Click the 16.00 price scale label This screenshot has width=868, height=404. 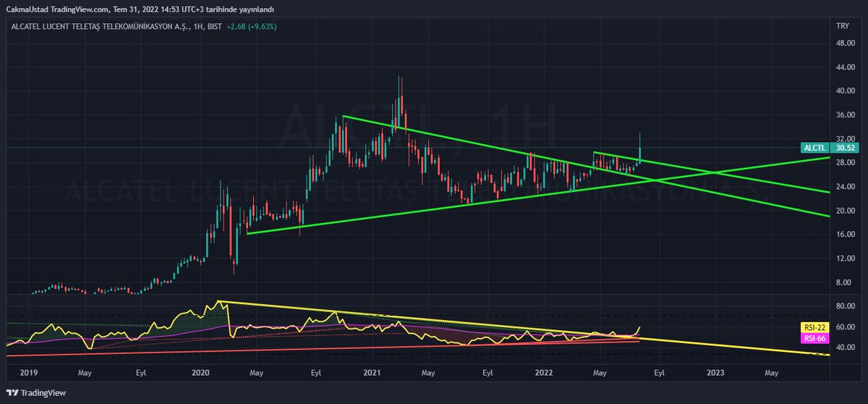(845, 234)
